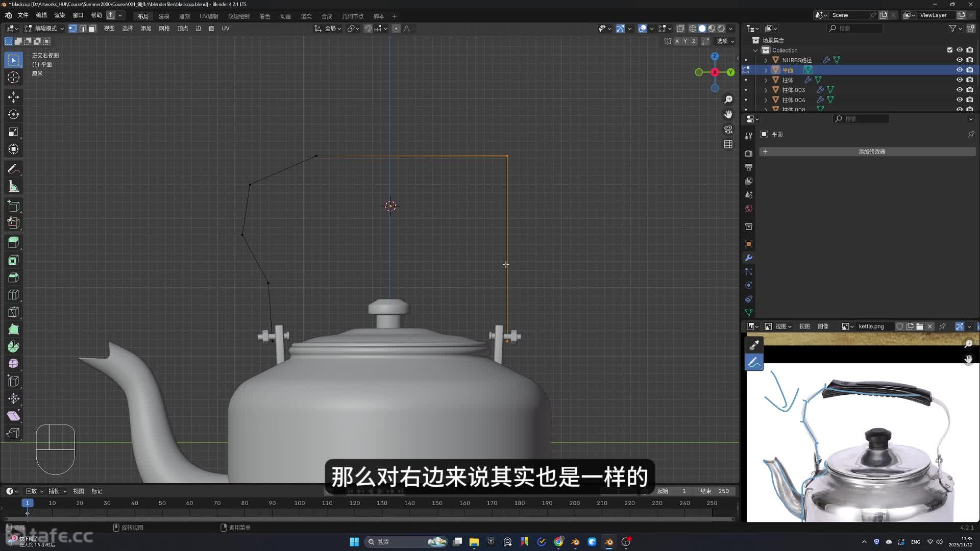Disable rendering for 柱体 camera icon

click(x=969, y=80)
